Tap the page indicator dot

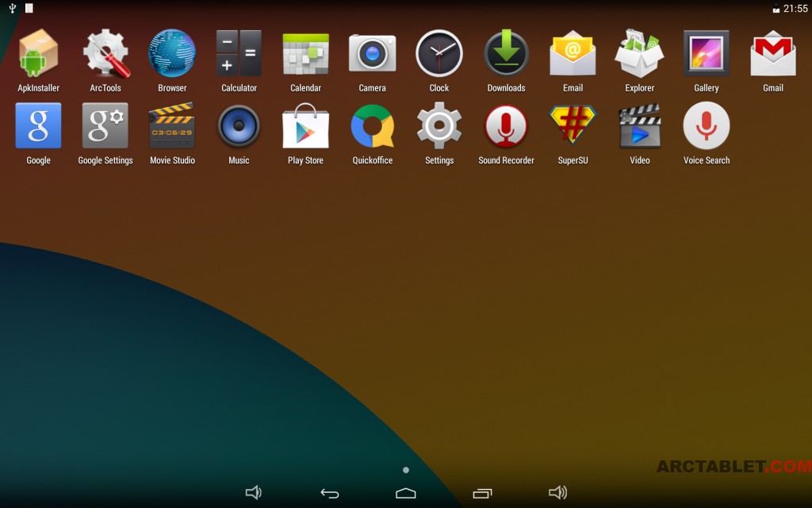(406, 470)
